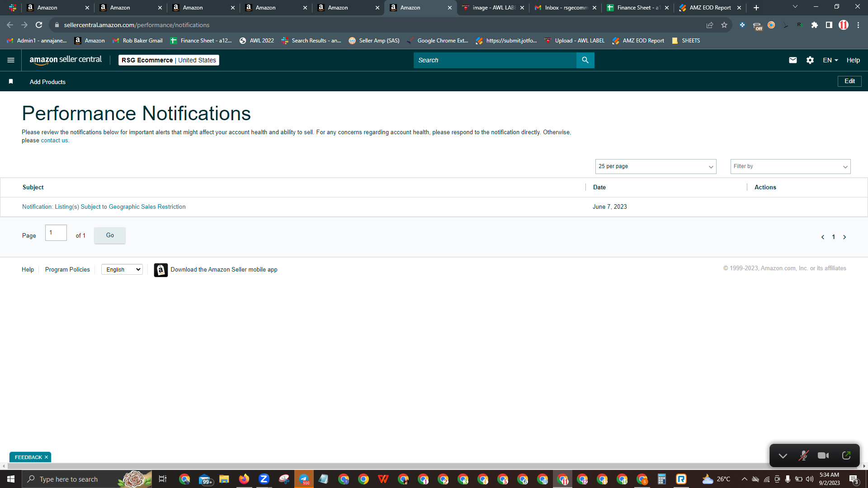Open the Program Policies footer link
Screen dimensions: 868x488
pyautogui.click(x=67, y=270)
